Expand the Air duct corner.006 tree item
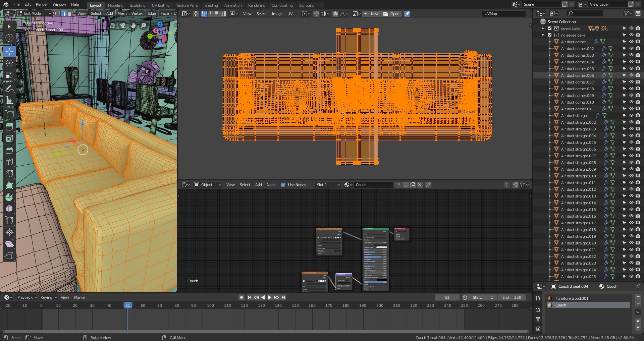The height and width of the screenshot is (341, 644). coord(550,75)
